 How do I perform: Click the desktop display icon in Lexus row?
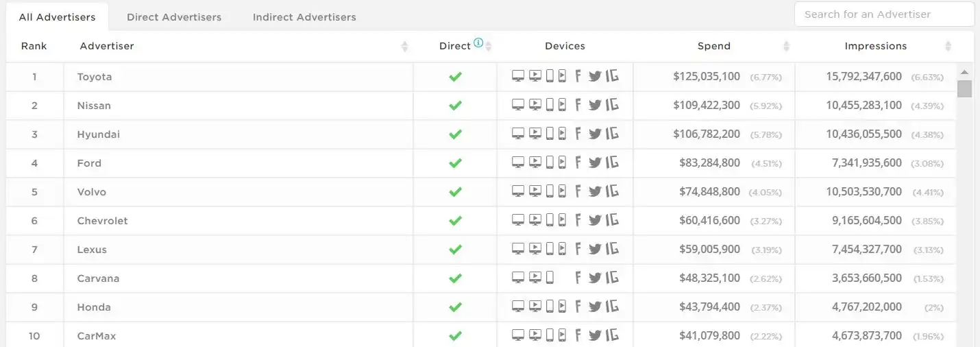point(518,249)
